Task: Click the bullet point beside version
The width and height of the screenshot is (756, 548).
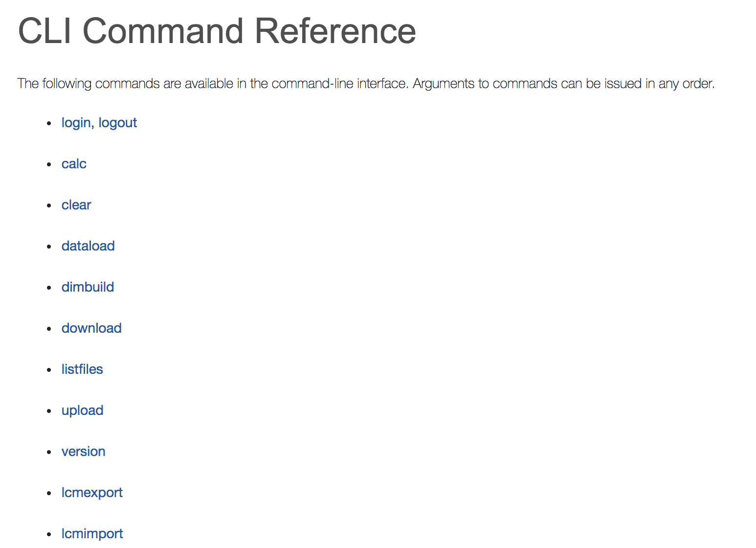Action: tap(49, 452)
